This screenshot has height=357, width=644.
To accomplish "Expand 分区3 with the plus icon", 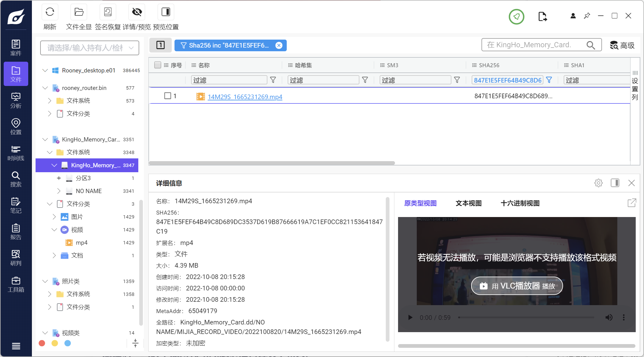I will 59,178.
